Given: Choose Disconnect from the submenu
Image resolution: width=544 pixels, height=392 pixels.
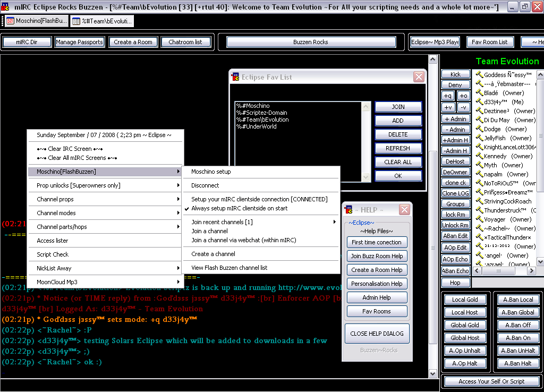Looking at the screenshot, I should [x=261, y=185].
